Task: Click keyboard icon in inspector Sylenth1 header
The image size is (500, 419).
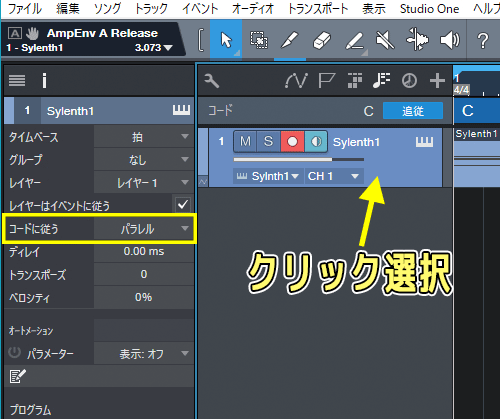Action: [x=181, y=110]
